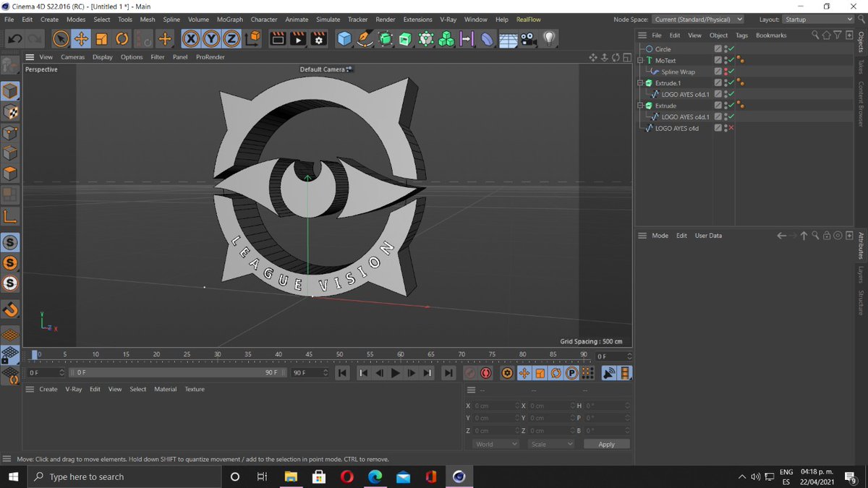The image size is (868, 488).
Task: Open the Layout Startup dropdown
Action: point(819,20)
